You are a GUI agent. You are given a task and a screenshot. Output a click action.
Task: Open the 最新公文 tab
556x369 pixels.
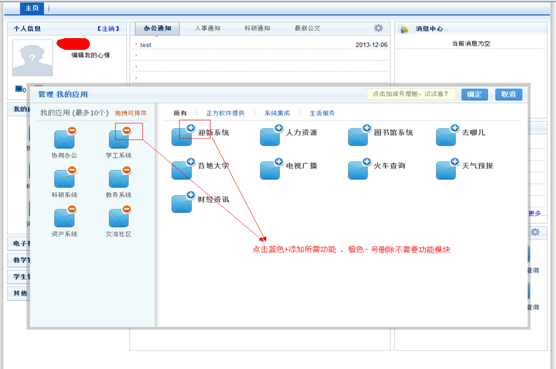pyautogui.click(x=307, y=28)
